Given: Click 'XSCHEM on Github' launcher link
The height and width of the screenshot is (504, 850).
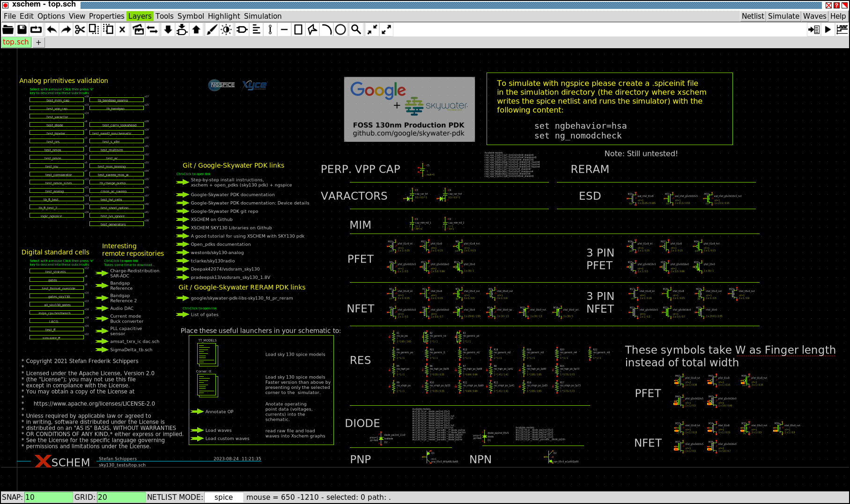Looking at the screenshot, I should pos(205,219).
